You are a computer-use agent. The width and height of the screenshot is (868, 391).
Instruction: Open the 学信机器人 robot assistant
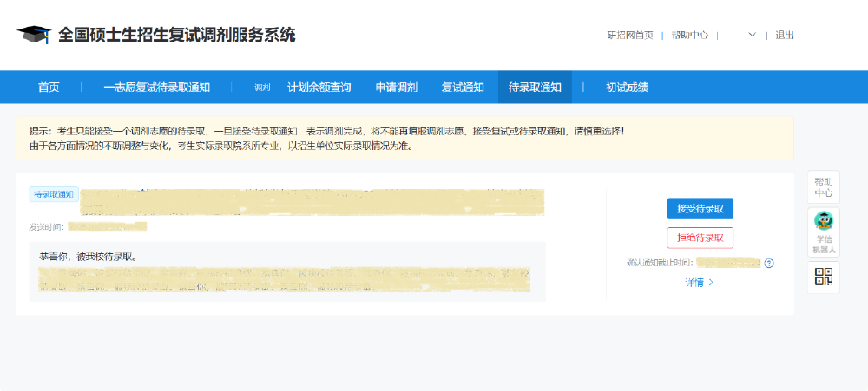[x=824, y=233]
